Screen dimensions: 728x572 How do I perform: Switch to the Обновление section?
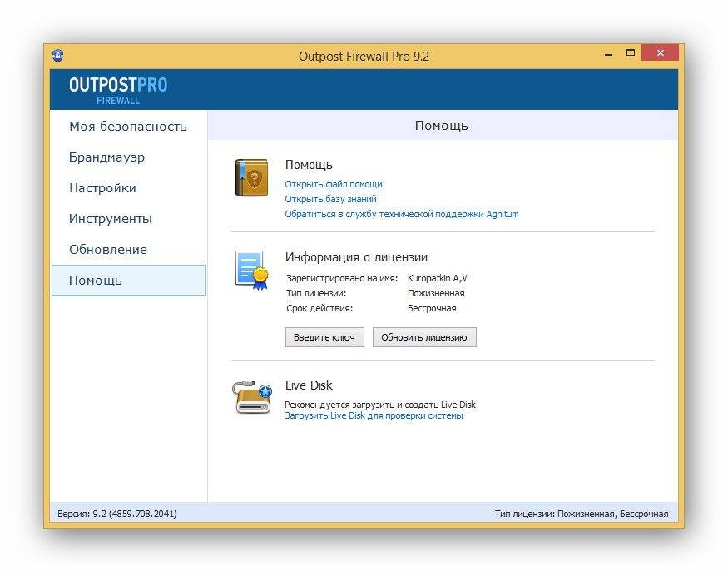[x=108, y=250]
